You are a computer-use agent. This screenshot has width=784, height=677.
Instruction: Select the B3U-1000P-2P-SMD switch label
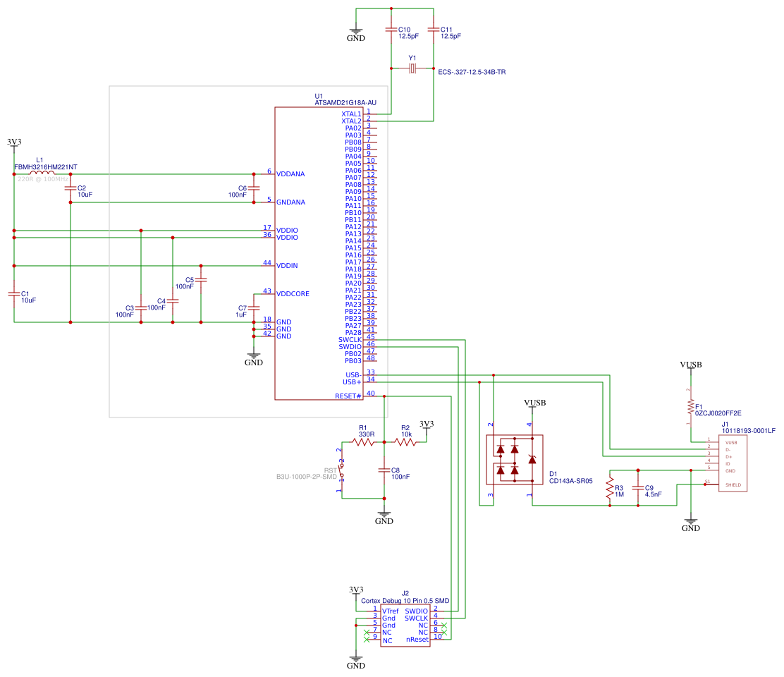click(x=307, y=477)
